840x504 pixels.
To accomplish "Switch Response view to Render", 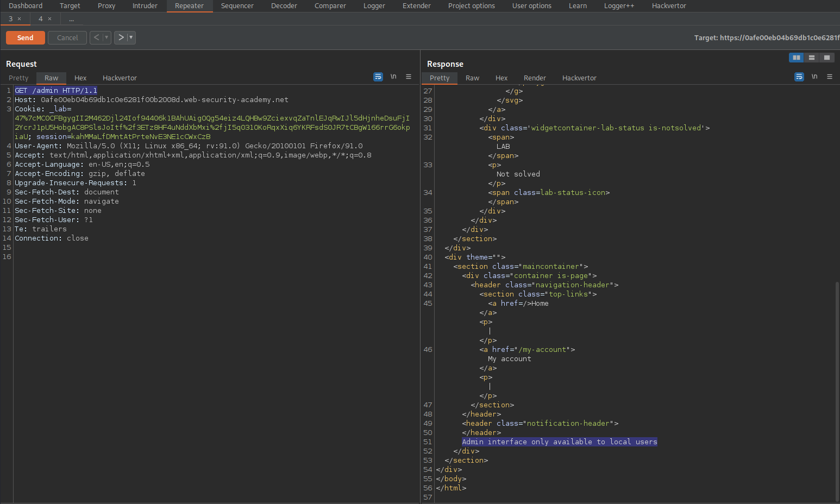I will pyautogui.click(x=535, y=78).
